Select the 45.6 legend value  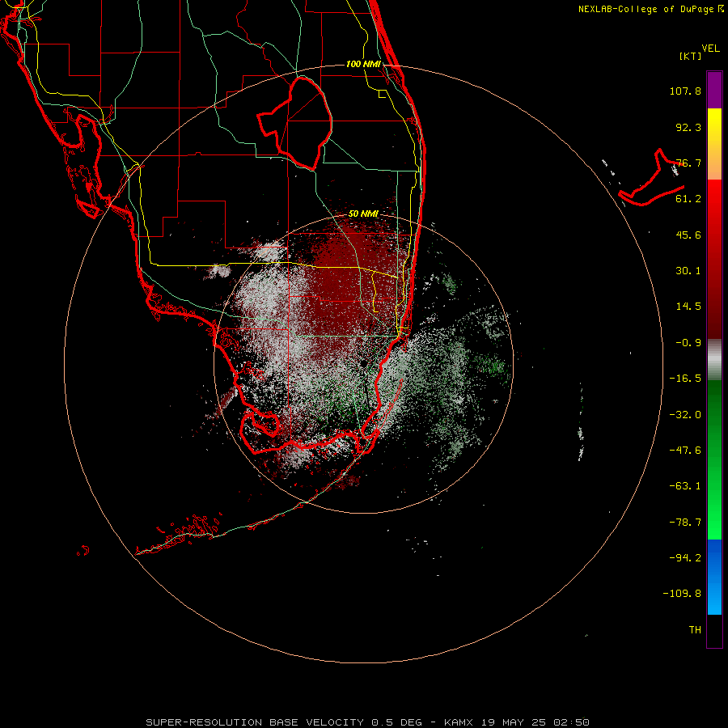point(688,235)
